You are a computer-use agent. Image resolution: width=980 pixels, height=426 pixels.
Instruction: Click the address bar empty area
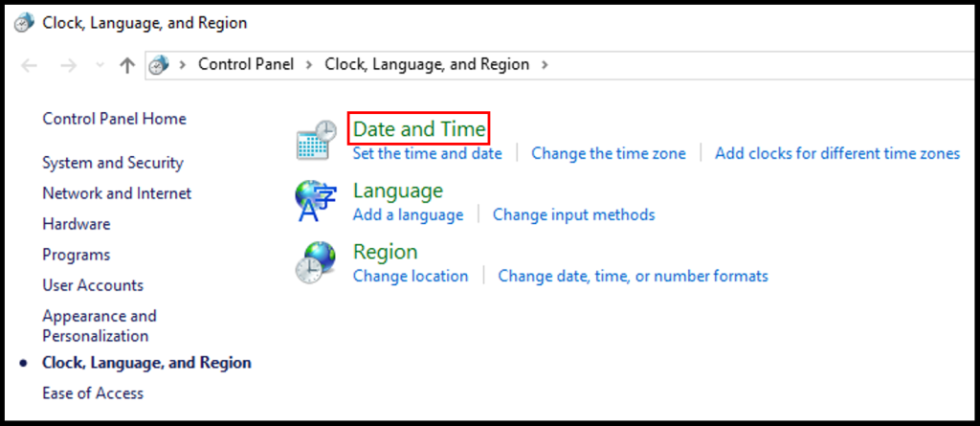pyautogui.click(x=763, y=65)
